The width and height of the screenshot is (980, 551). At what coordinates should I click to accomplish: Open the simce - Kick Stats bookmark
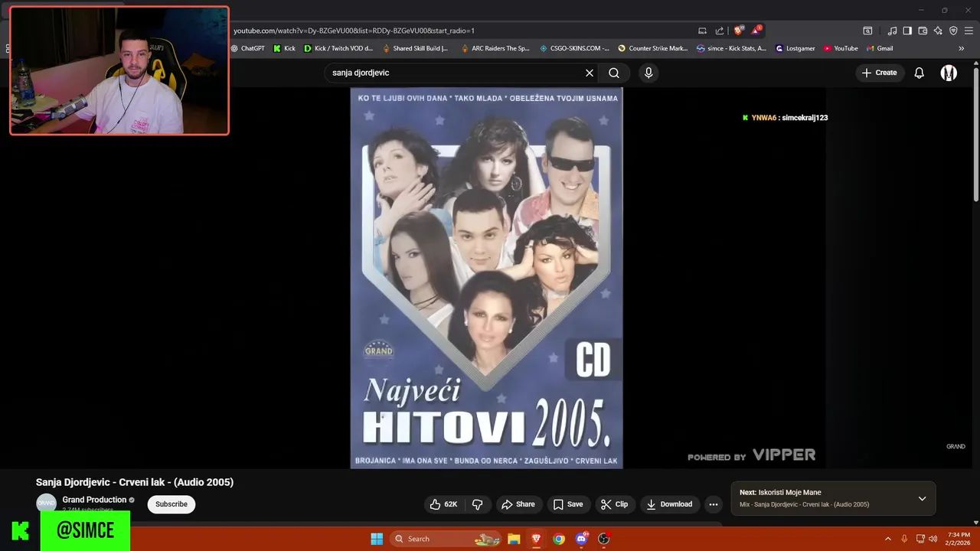[x=731, y=48]
